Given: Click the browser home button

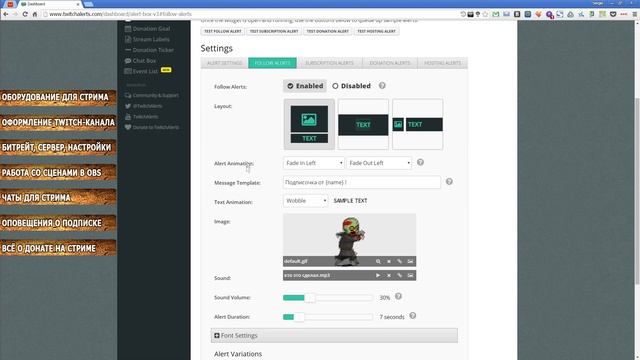Looking at the screenshot, I should pyautogui.click(x=35, y=14).
